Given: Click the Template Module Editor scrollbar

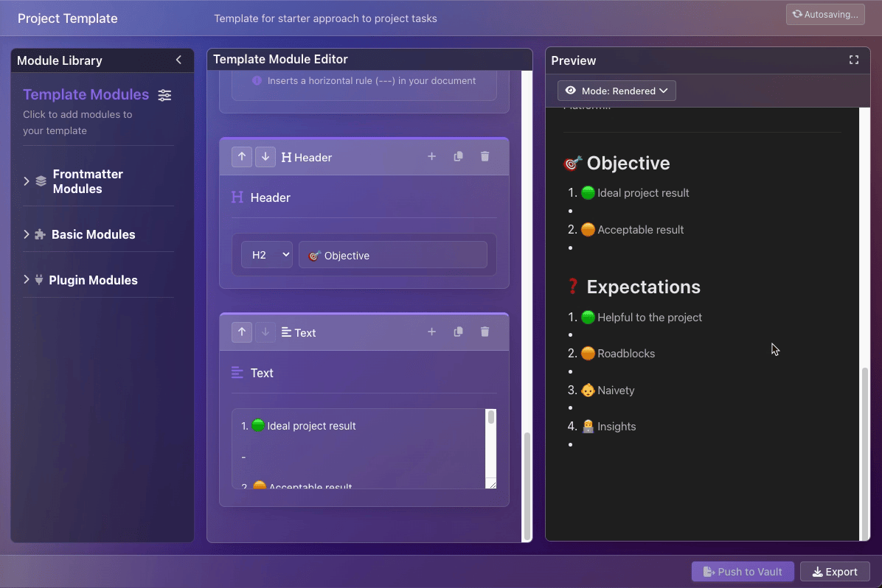Looking at the screenshot, I should pyautogui.click(x=527, y=486).
